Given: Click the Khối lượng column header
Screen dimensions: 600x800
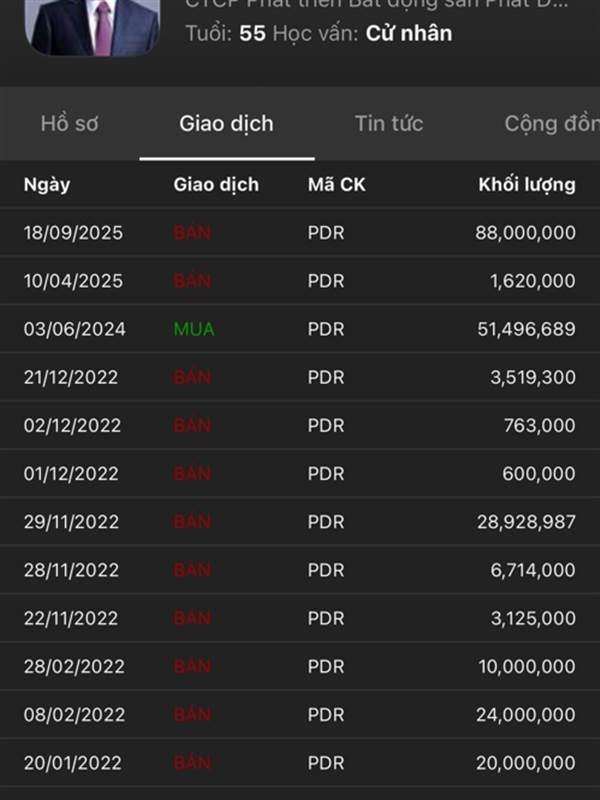Looking at the screenshot, I should (x=526, y=185).
